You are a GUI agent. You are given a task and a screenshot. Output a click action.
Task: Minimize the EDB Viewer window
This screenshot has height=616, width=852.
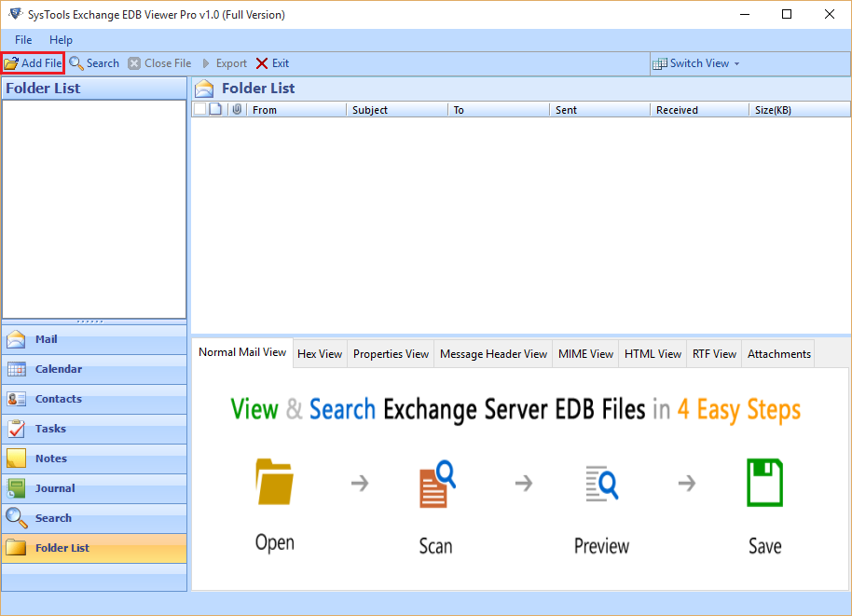tap(745, 14)
